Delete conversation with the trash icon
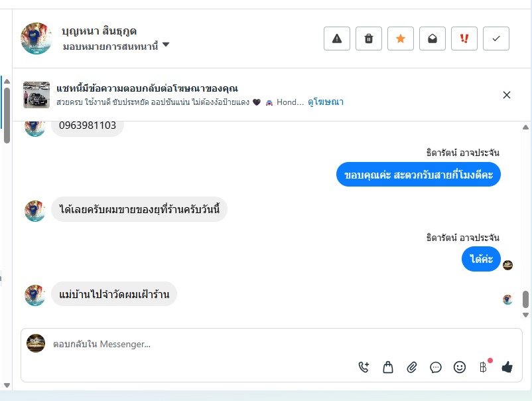 (x=369, y=39)
